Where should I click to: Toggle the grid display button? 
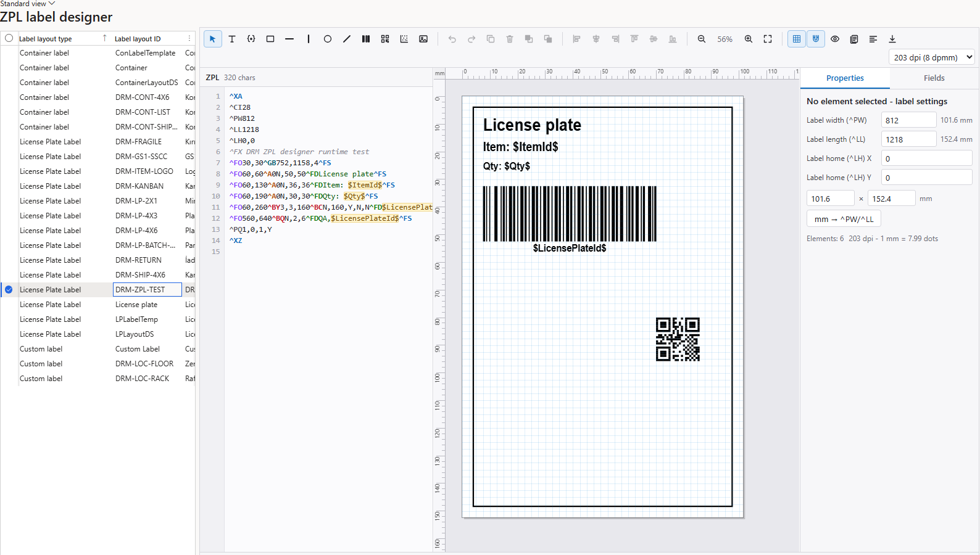point(797,39)
